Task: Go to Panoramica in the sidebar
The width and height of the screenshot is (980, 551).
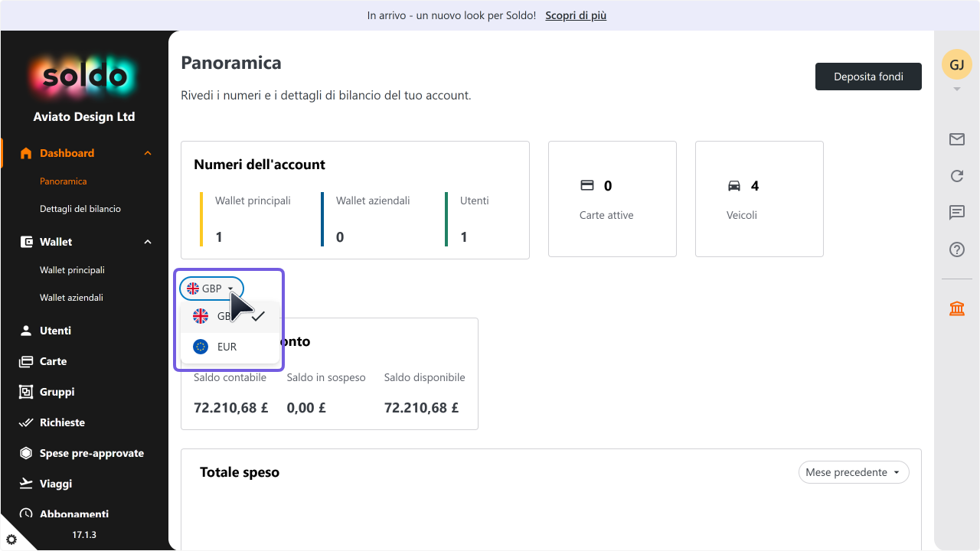Action: 64,181
